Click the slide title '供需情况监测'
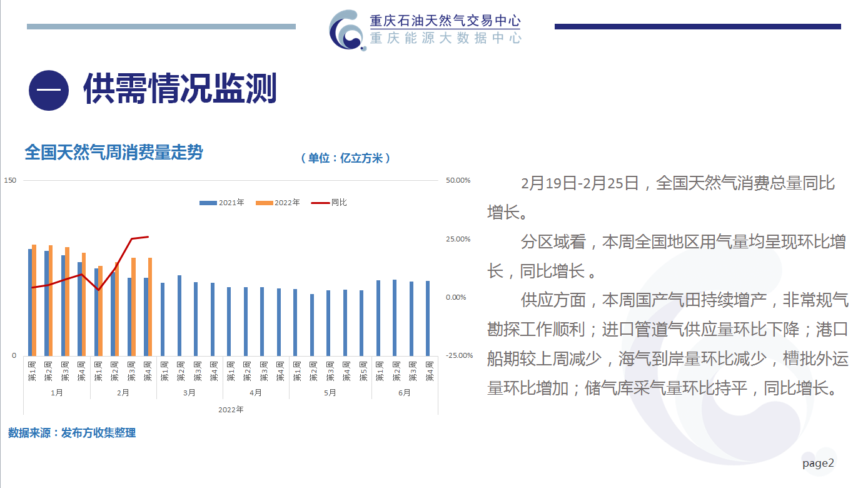Viewport: 868px width, 488px height. pyautogui.click(x=180, y=90)
